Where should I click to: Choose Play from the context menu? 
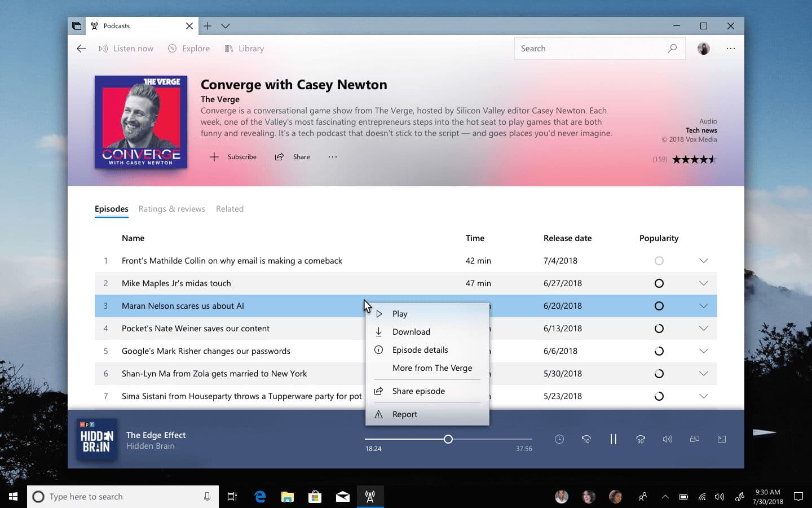pyautogui.click(x=427, y=314)
